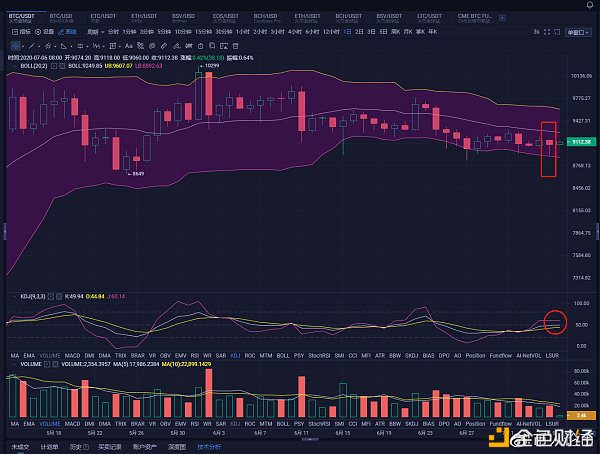The width and height of the screenshot is (600, 454).
Task: Choose RSI in the KDJ pane indicator row
Action: click(x=194, y=356)
